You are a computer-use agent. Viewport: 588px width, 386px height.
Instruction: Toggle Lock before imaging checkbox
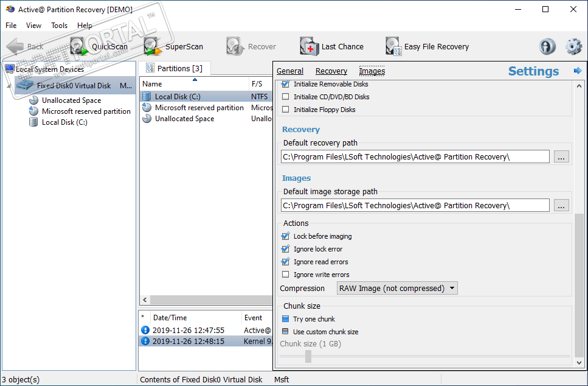285,236
